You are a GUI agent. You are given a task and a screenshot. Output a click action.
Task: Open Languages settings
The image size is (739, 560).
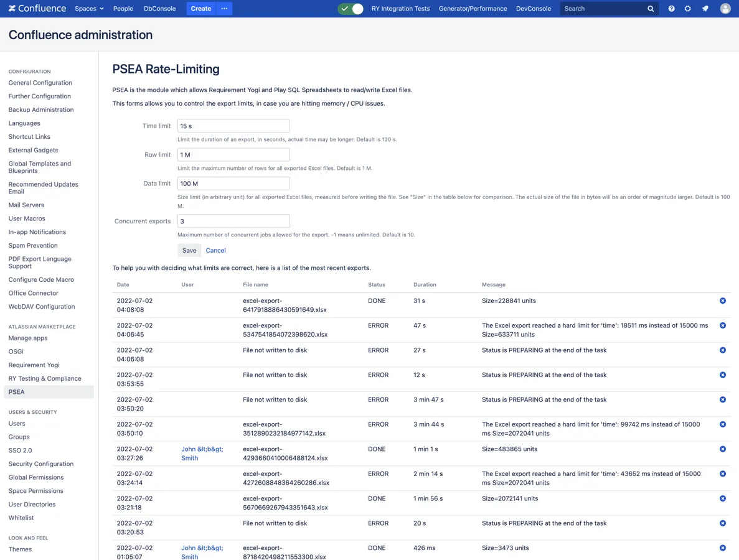24,123
